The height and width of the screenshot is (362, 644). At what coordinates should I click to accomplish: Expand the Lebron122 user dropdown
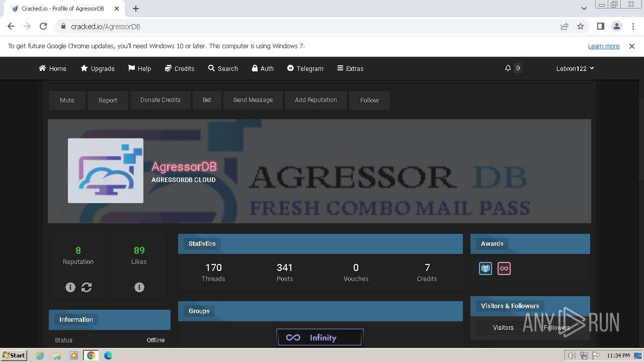[575, 68]
